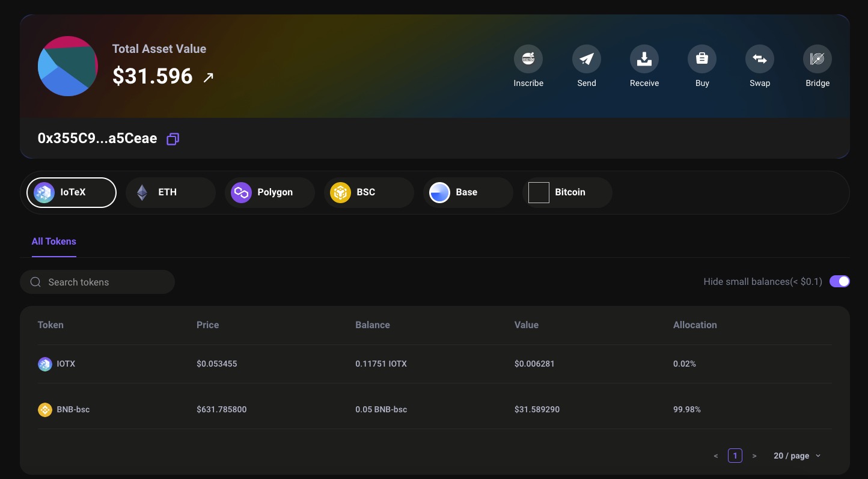This screenshot has width=868, height=479.
Task: Click the Swap arrows icon
Action: tap(759, 59)
